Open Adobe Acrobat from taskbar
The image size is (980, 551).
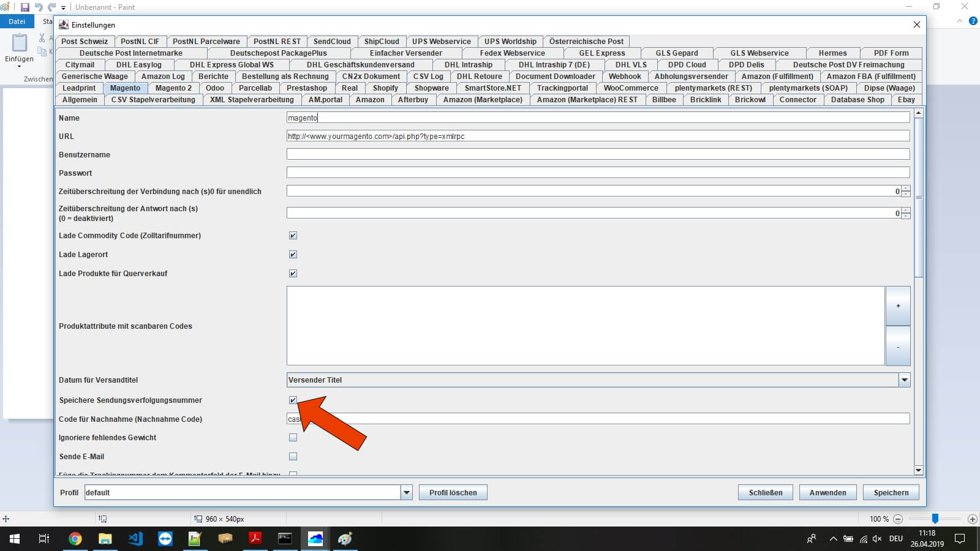(255, 539)
